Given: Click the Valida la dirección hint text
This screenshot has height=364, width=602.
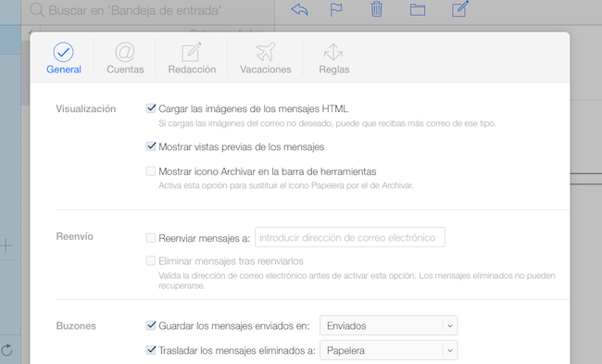Looking at the screenshot, I should pos(357,281).
